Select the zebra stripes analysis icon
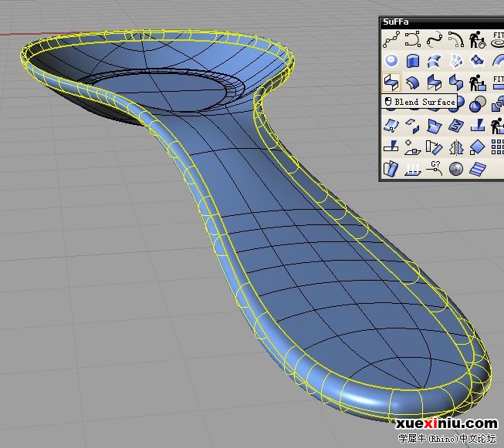Viewport: 504px width, 448px height. [477, 169]
